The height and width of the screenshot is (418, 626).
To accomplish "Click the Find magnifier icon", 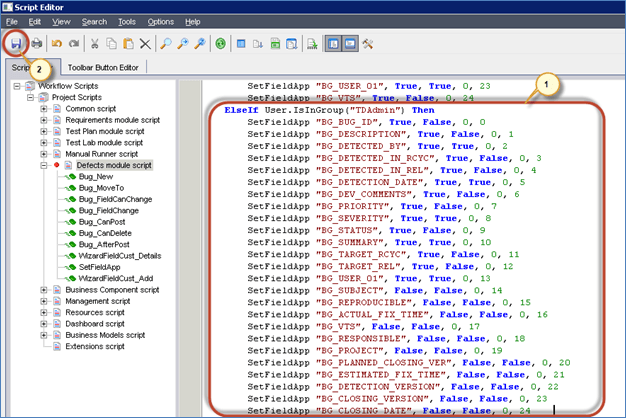I will 168,44.
